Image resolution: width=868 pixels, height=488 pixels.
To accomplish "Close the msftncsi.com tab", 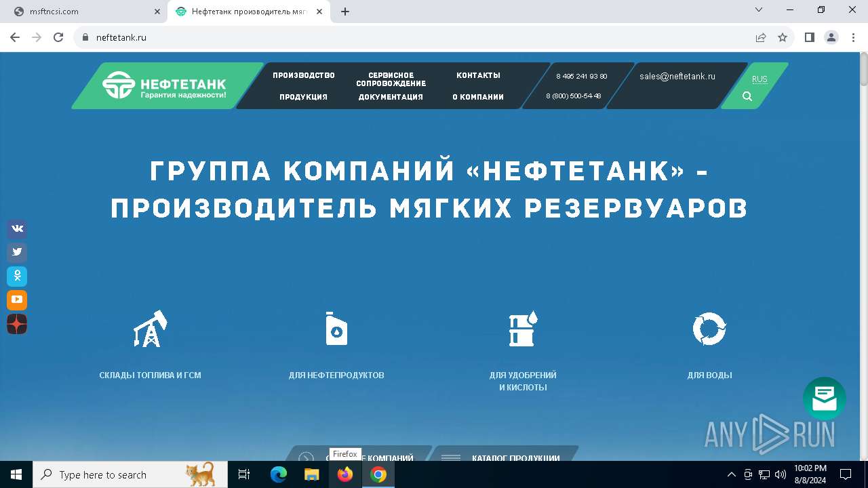I will (x=157, y=12).
